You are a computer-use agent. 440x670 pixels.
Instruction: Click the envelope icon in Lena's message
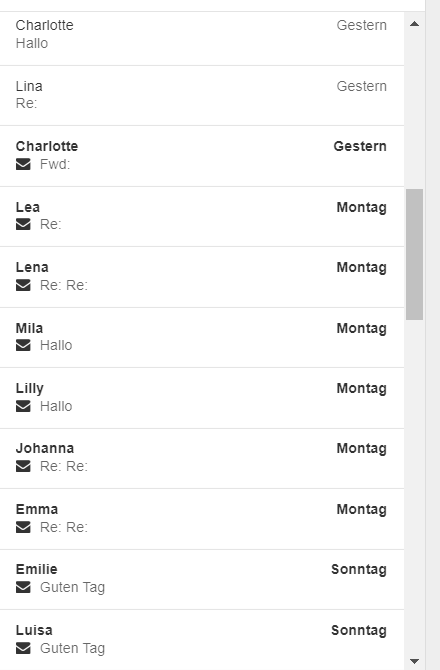(x=23, y=285)
